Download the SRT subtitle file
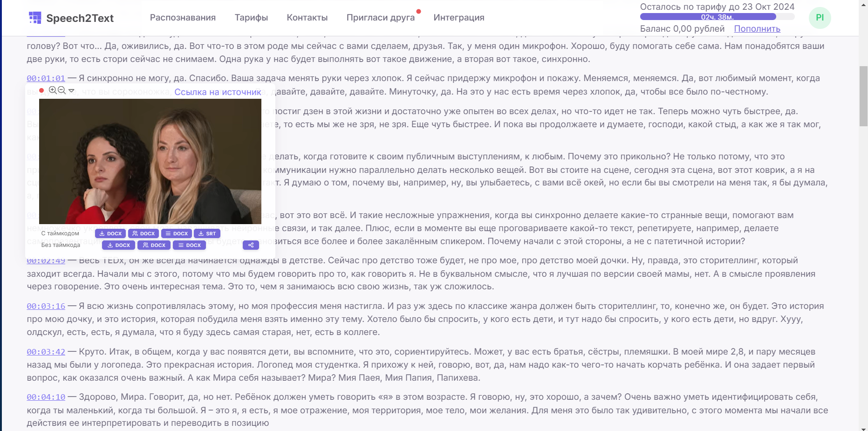 pos(207,233)
